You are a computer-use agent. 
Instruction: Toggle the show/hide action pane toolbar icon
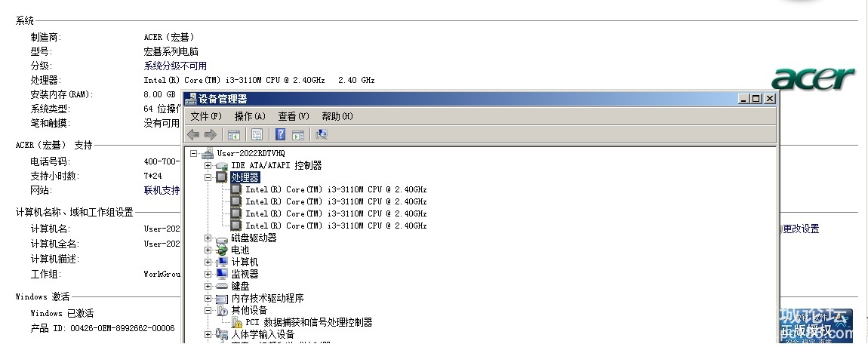(x=298, y=134)
